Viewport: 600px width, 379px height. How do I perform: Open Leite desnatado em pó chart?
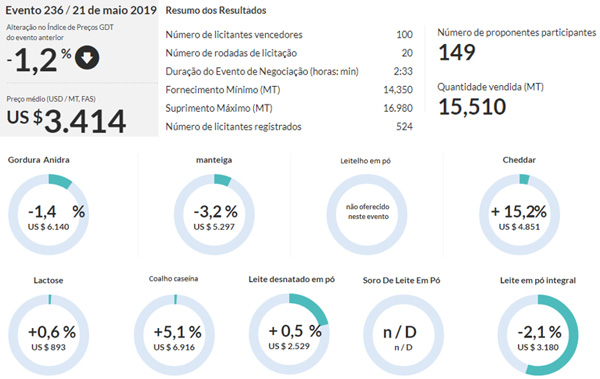pyautogui.click(x=289, y=334)
